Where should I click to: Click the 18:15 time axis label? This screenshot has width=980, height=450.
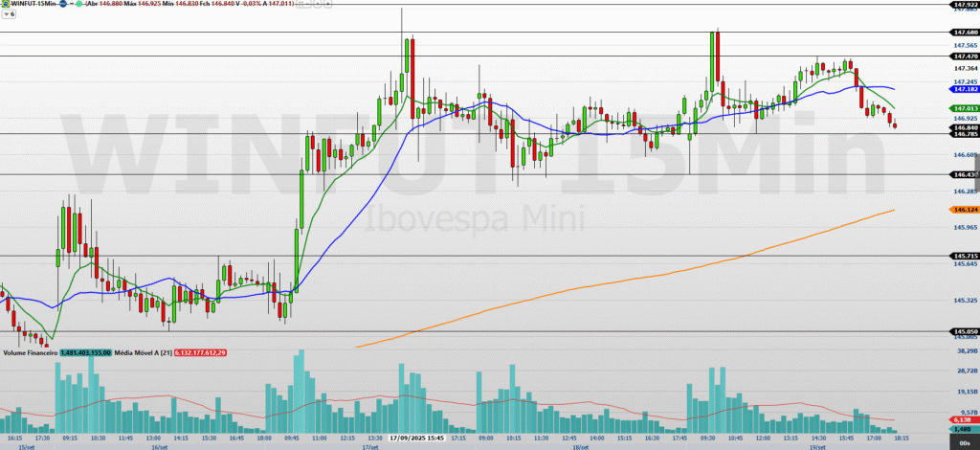(902, 439)
